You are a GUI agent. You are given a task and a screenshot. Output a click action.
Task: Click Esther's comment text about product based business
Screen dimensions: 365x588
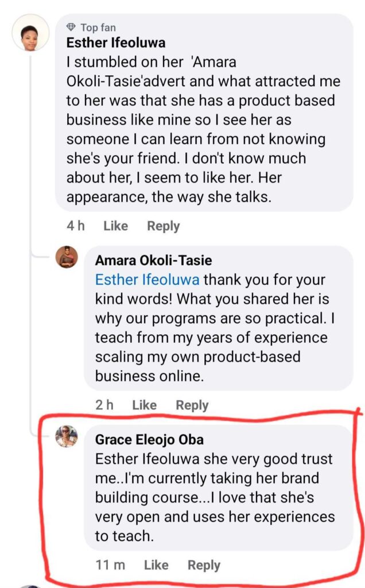203,119
